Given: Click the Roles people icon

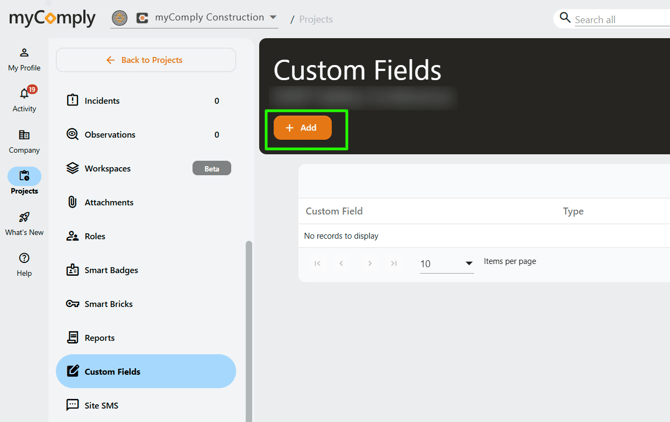Looking at the screenshot, I should (73, 236).
